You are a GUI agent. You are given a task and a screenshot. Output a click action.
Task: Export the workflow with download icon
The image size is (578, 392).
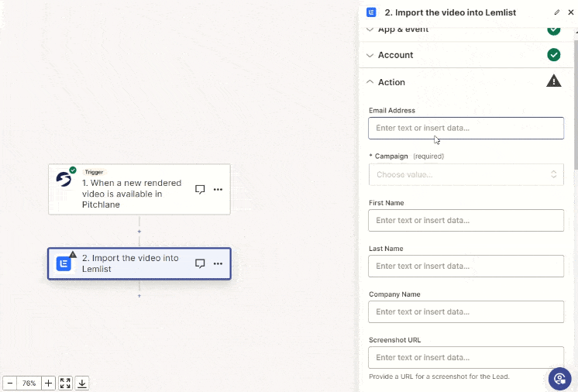(82, 383)
